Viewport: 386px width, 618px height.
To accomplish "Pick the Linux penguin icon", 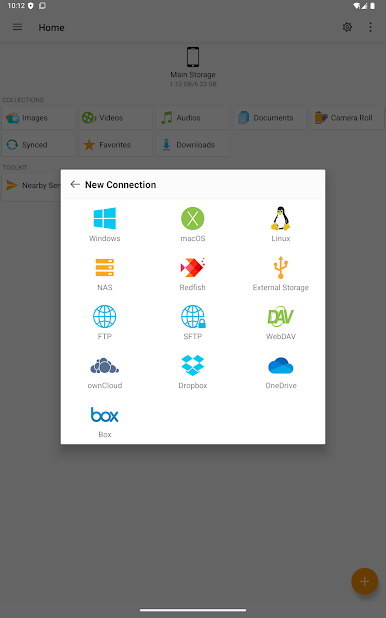I will click(280, 218).
